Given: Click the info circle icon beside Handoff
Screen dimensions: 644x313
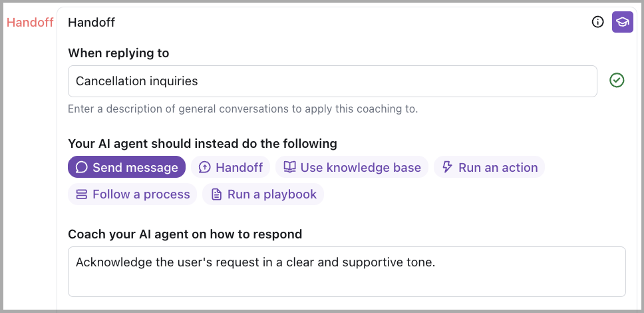Looking at the screenshot, I should (598, 22).
